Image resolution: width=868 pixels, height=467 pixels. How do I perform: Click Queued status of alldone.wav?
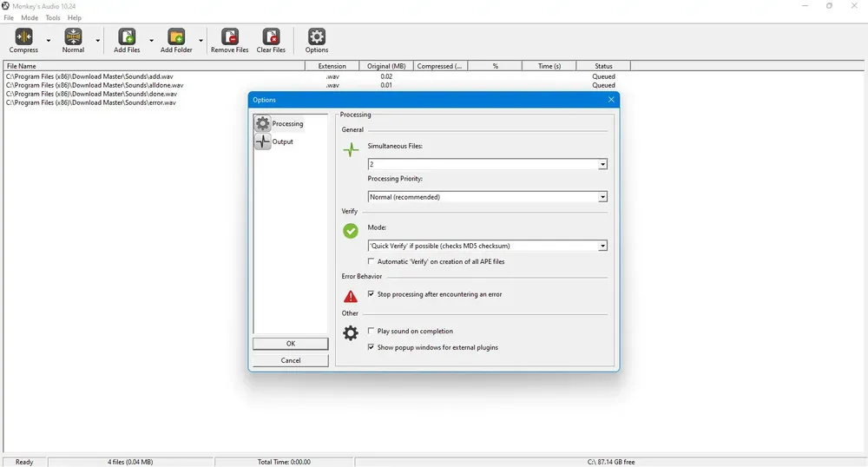tap(603, 85)
